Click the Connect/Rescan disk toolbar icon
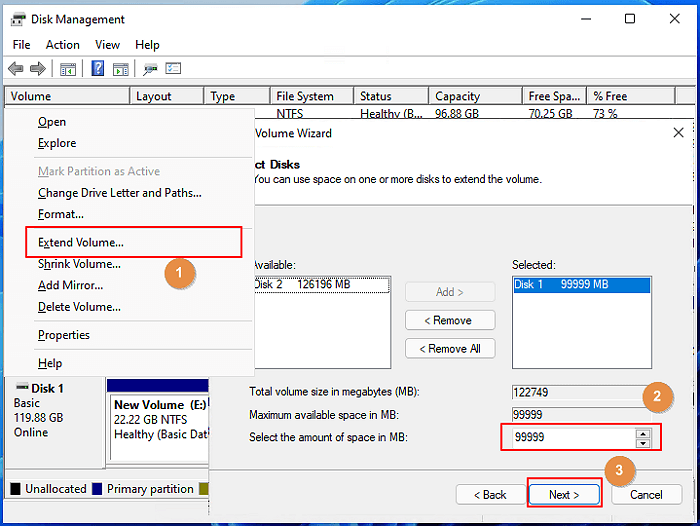This screenshot has height=526, width=700. click(151, 69)
